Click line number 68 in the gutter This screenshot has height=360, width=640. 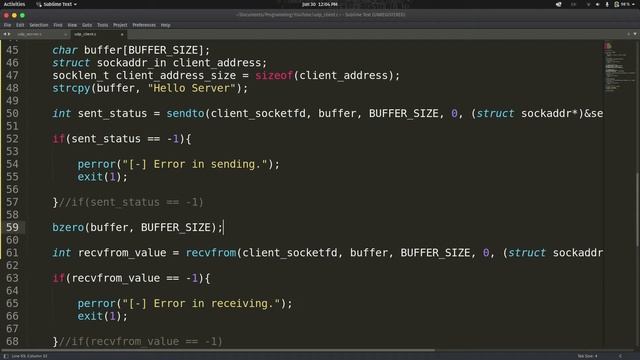coord(12,341)
